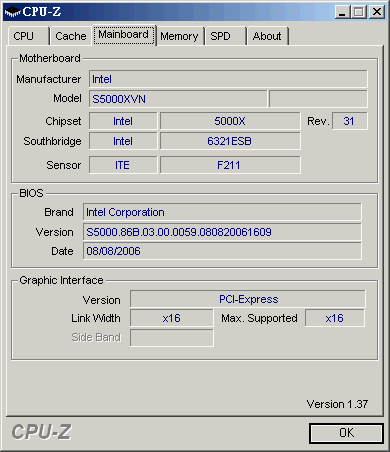The image size is (390, 452).
Task: Click the Chipset value 5000X
Action: coord(230,121)
